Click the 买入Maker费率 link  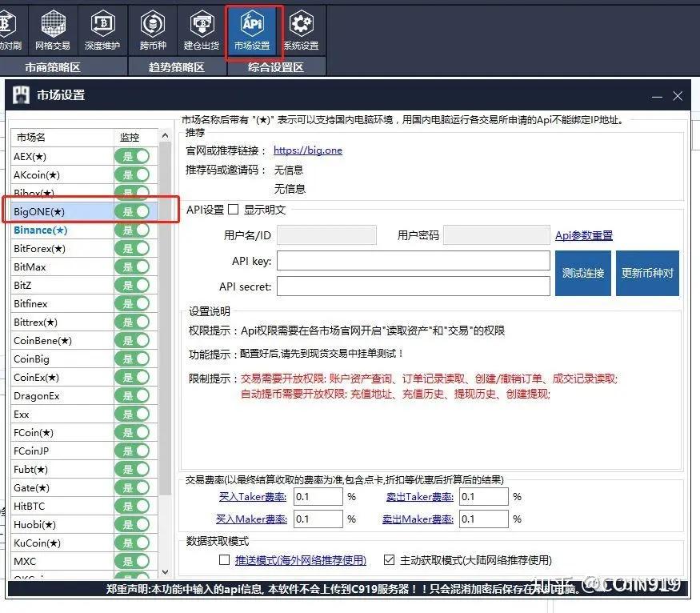click(251, 519)
